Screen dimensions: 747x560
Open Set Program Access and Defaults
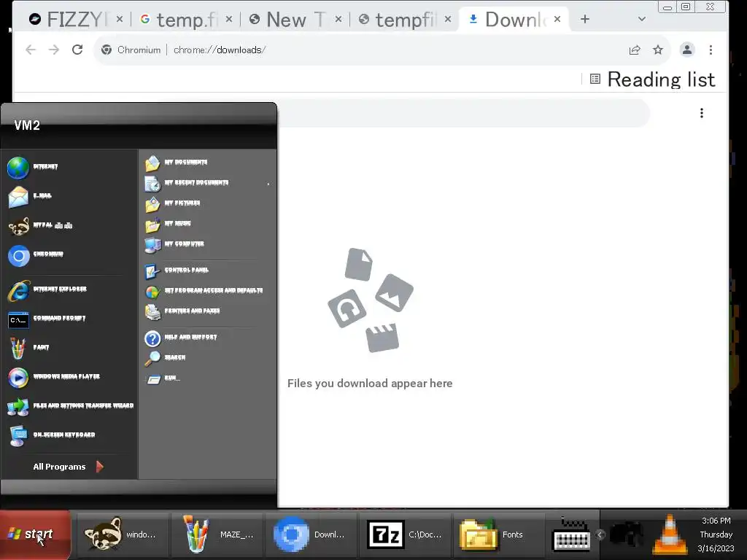(204, 292)
